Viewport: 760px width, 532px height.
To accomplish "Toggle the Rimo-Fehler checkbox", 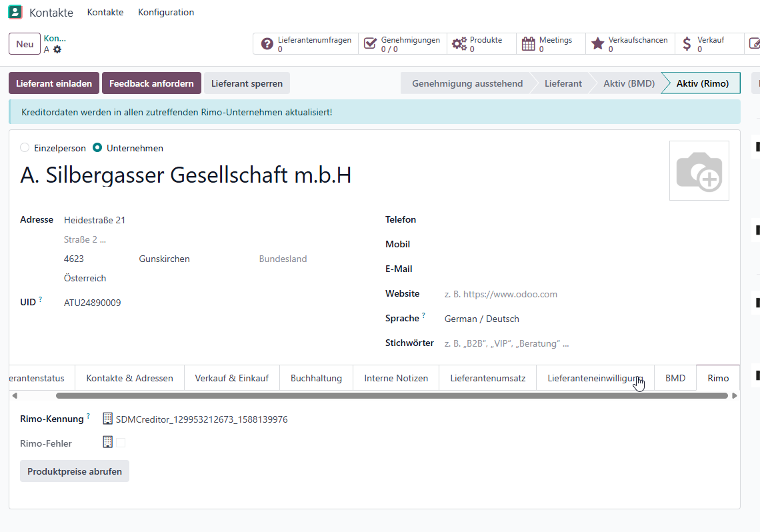I will point(121,443).
